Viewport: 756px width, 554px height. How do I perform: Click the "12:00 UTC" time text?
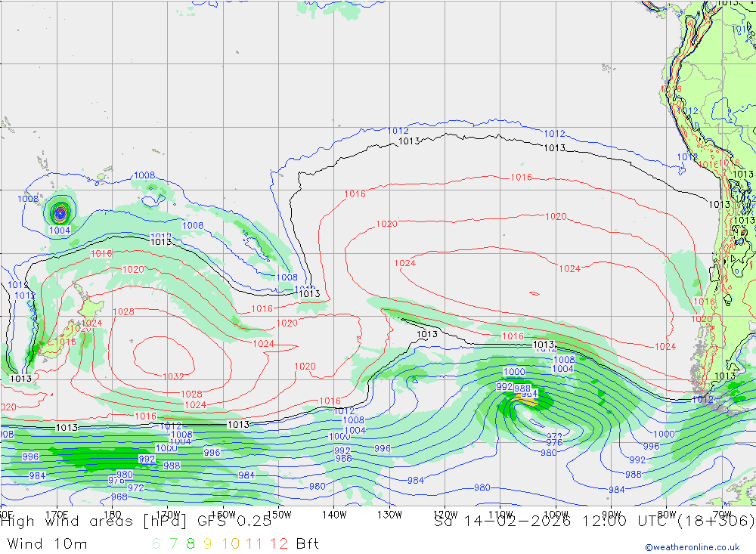point(629,522)
